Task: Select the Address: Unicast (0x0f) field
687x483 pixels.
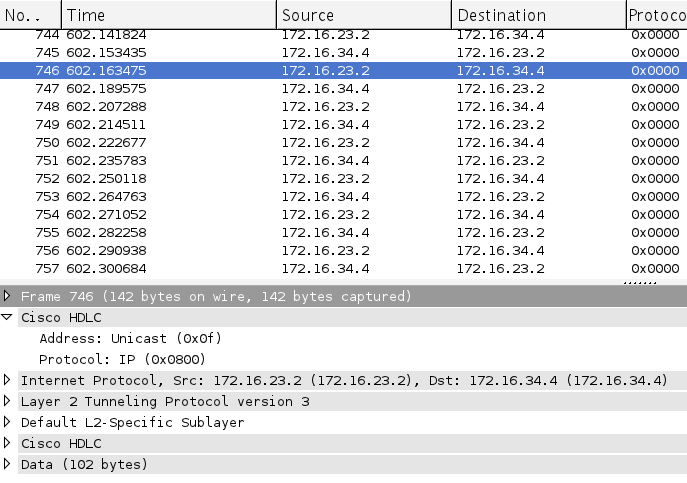Action: (x=130, y=338)
